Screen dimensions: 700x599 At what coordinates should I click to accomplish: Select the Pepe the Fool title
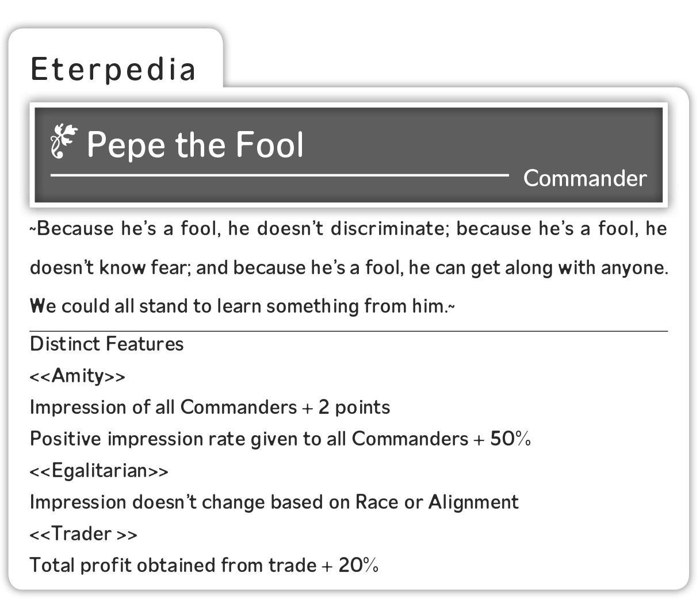point(196,144)
